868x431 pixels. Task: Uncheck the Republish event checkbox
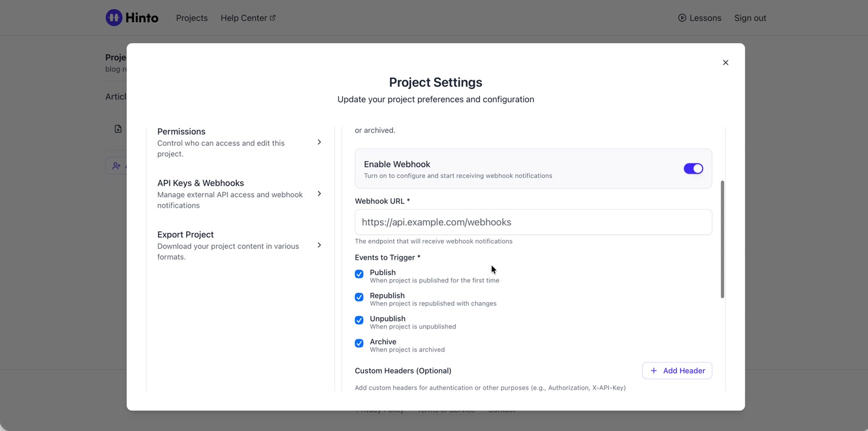pyautogui.click(x=359, y=298)
